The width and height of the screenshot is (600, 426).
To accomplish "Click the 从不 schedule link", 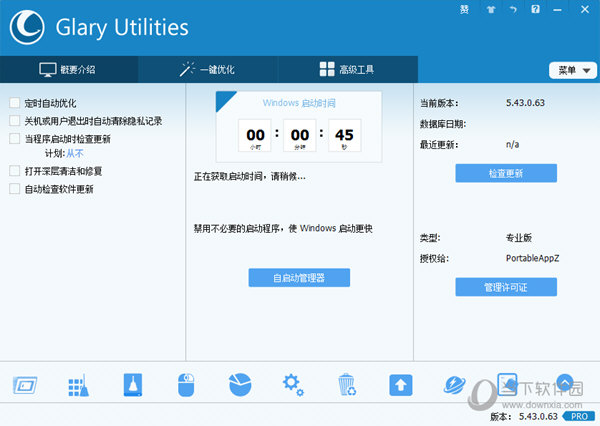I will pos(75,153).
